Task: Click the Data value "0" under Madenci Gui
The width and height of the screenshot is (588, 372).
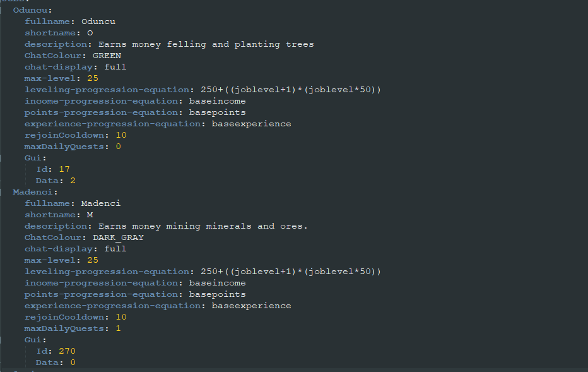Action: pyautogui.click(x=73, y=363)
